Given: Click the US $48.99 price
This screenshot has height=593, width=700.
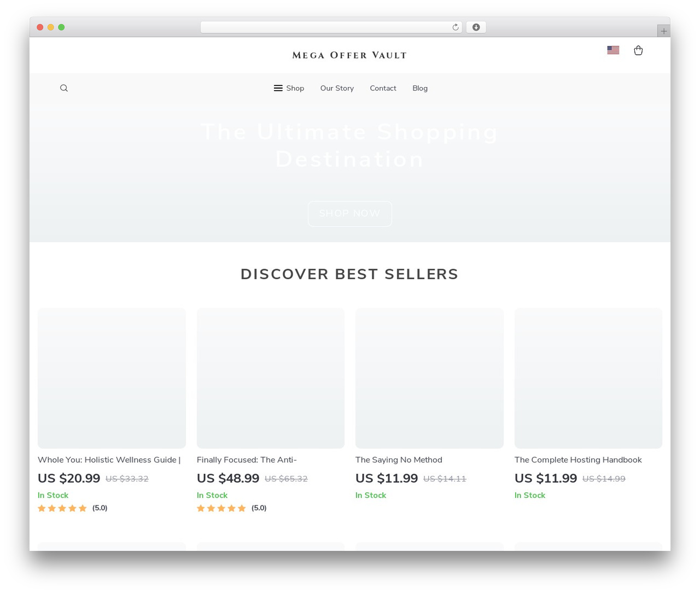Looking at the screenshot, I should [228, 479].
